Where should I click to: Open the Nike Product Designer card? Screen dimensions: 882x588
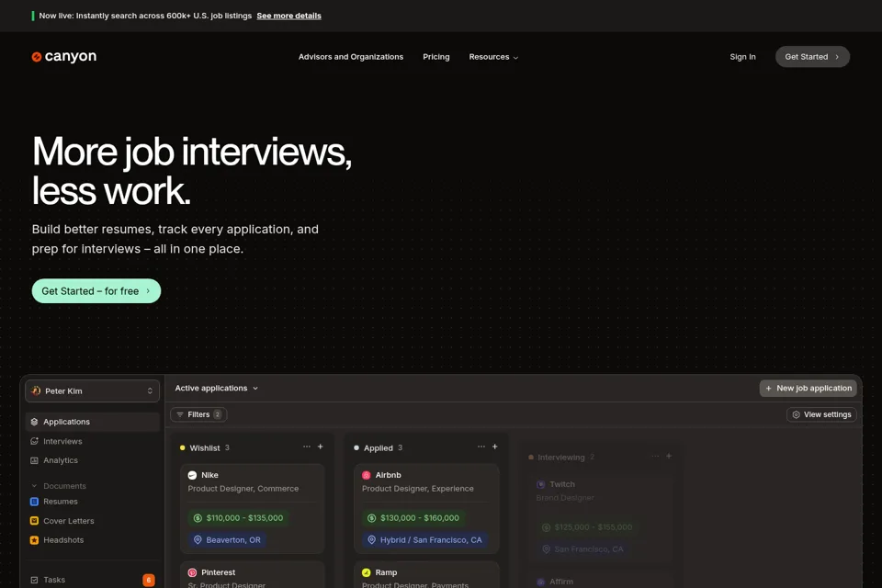tap(252, 509)
